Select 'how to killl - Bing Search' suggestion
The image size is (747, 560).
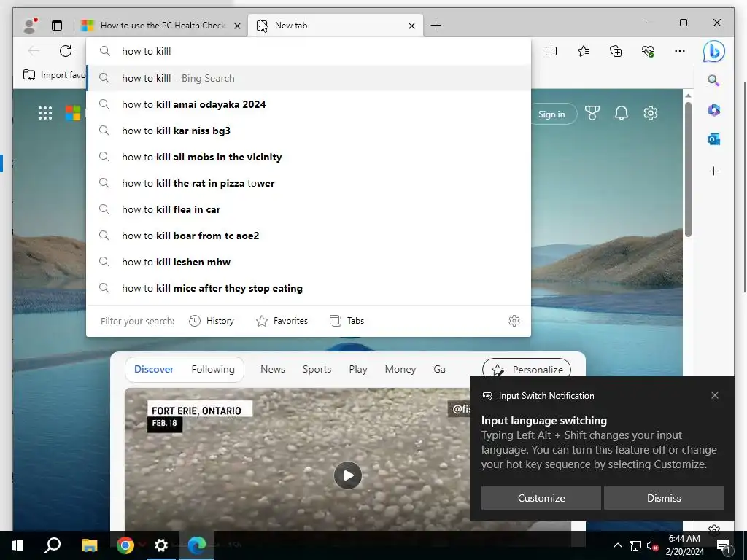coord(309,78)
